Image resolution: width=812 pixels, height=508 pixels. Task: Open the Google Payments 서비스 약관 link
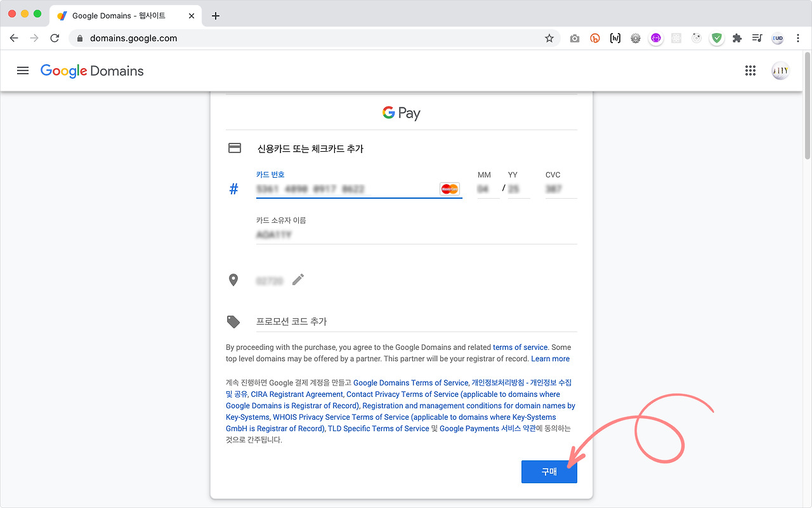488,429
